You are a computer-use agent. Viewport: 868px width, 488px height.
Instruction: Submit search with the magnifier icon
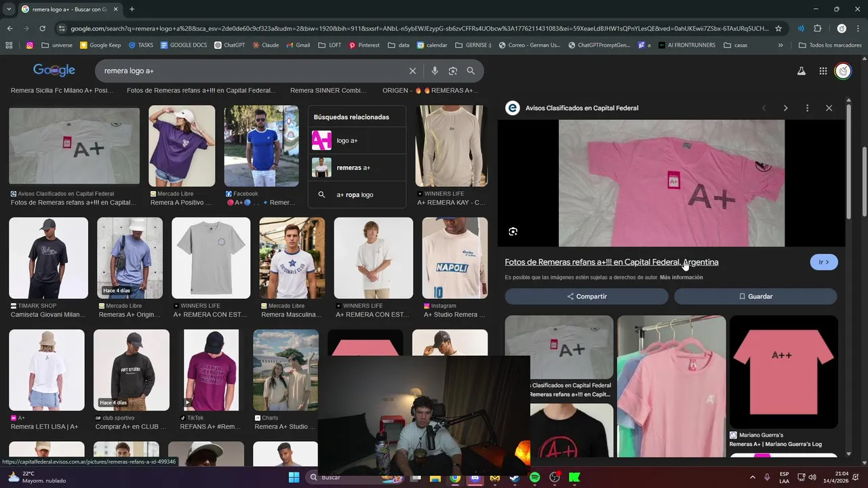pos(471,70)
